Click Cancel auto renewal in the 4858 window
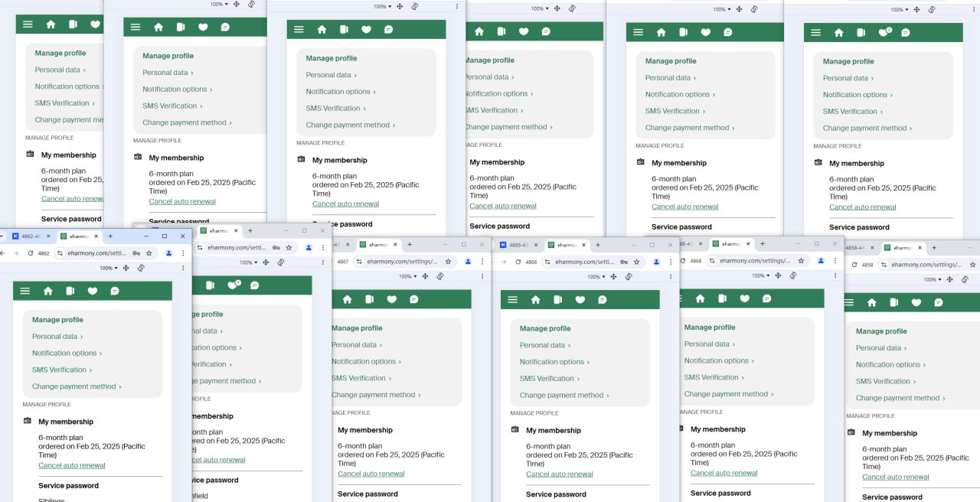This screenshot has height=502, width=980. click(x=895, y=477)
